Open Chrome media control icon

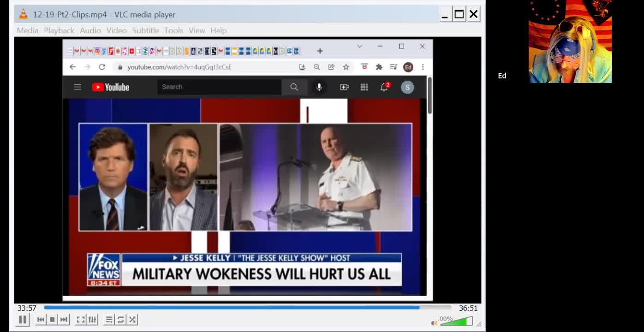pyautogui.click(x=394, y=67)
